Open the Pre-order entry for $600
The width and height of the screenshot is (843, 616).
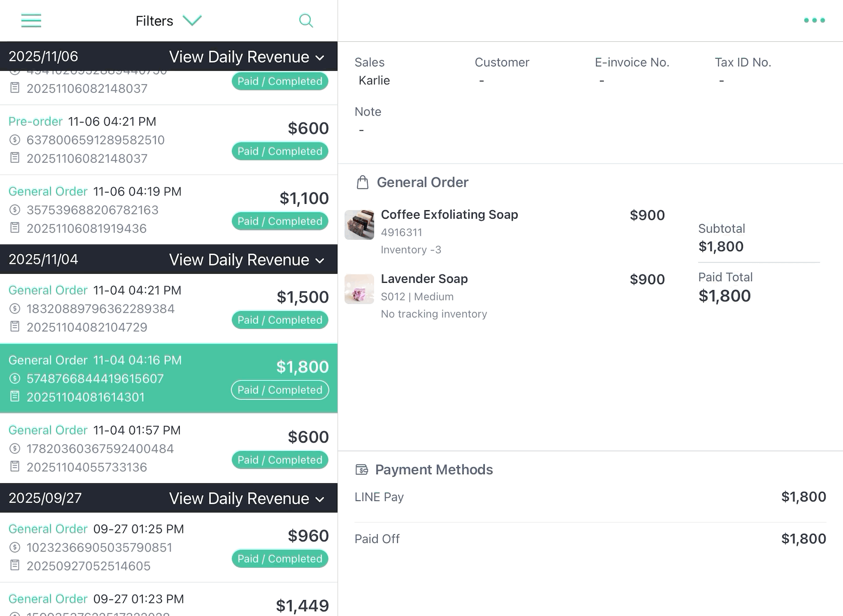[x=169, y=140]
